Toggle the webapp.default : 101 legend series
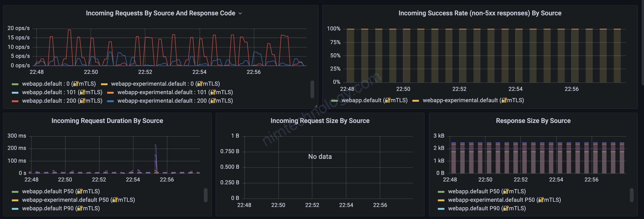The width and height of the screenshot is (644, 219). 62,92
